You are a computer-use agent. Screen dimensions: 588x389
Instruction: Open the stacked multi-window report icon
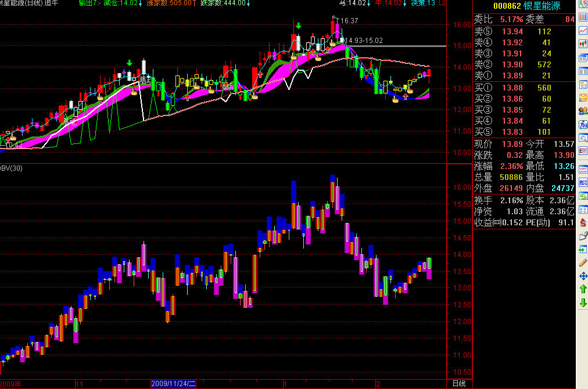(x=583, y=58)
